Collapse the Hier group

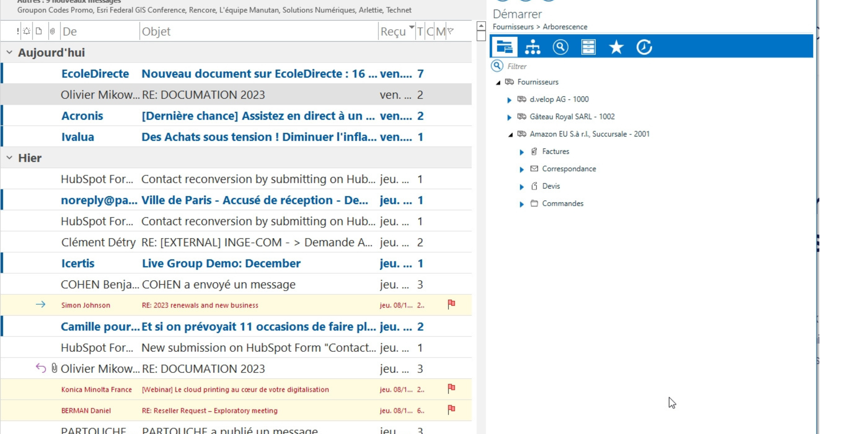click(10, 157)
